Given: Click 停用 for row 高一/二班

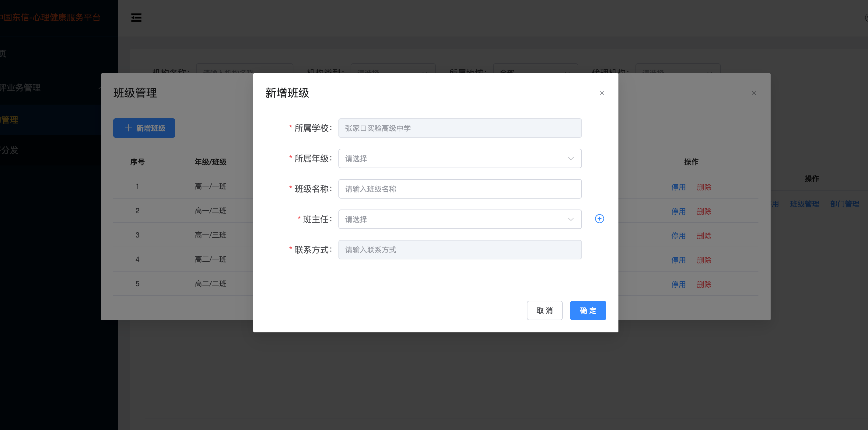Looking at the screenshot, I should pos(678,211).
